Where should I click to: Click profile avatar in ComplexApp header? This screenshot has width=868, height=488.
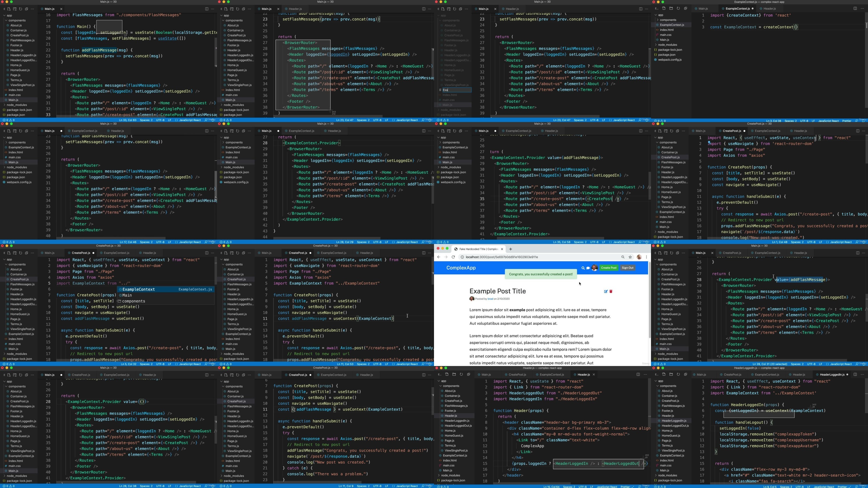[x=594, y=268]
